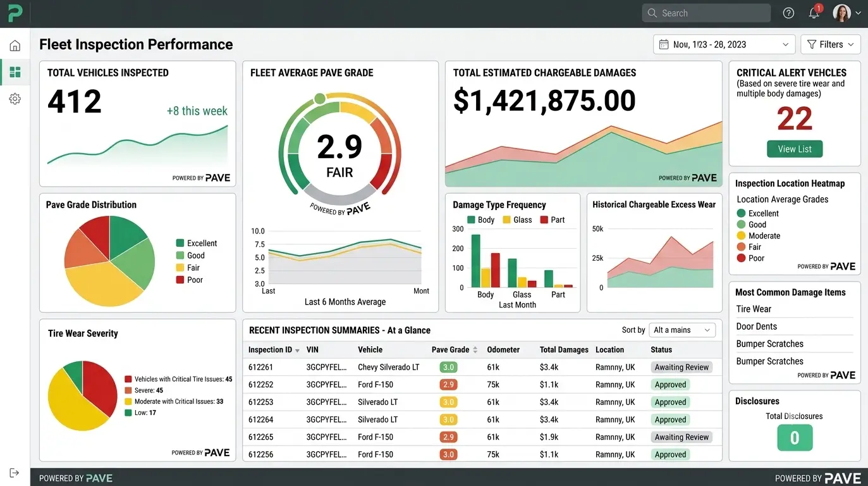Open the date range dropdown
Screen dimensions: 868x486
[724, 44]
